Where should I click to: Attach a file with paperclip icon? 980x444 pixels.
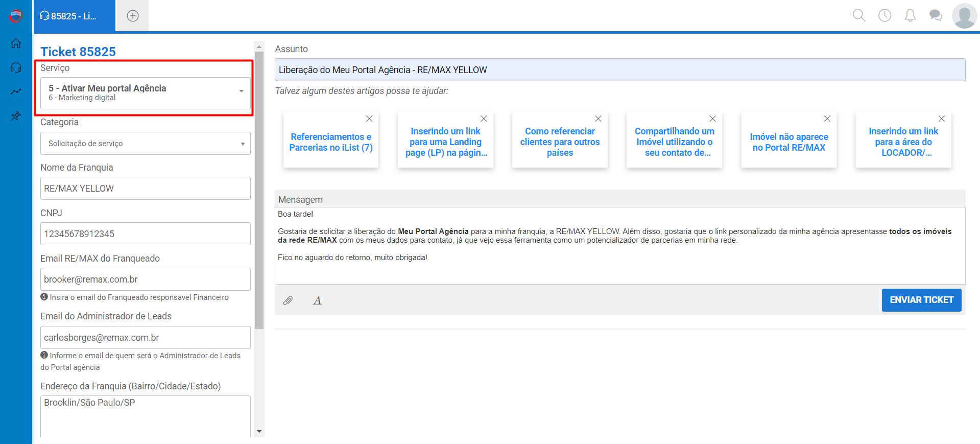[x=288, y=300]
